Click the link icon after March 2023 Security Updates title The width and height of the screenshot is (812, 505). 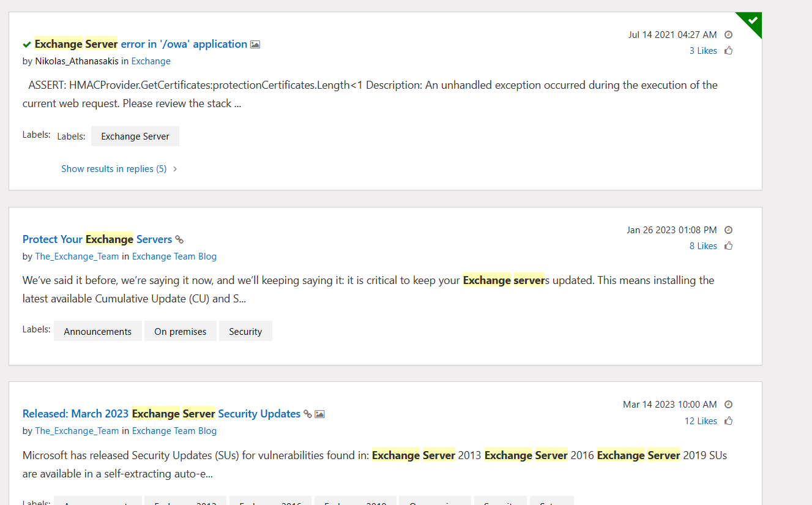coord(308,414)
